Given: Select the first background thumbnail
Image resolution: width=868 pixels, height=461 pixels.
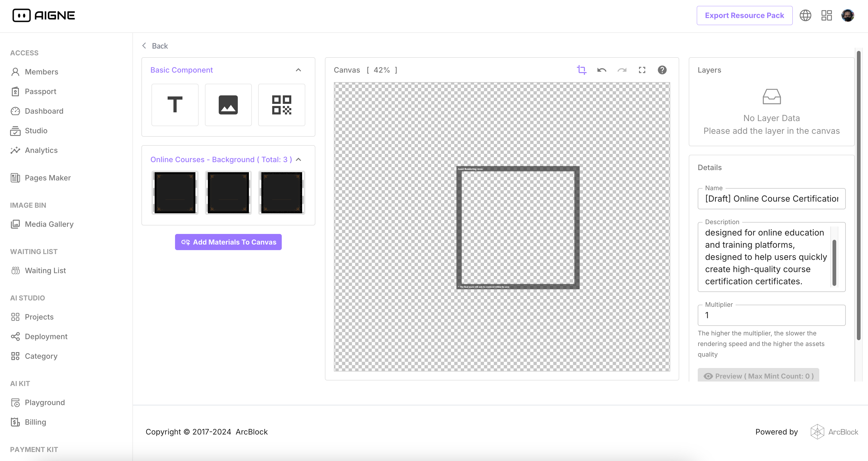Looking at the screenshot, I should point(175,193).
